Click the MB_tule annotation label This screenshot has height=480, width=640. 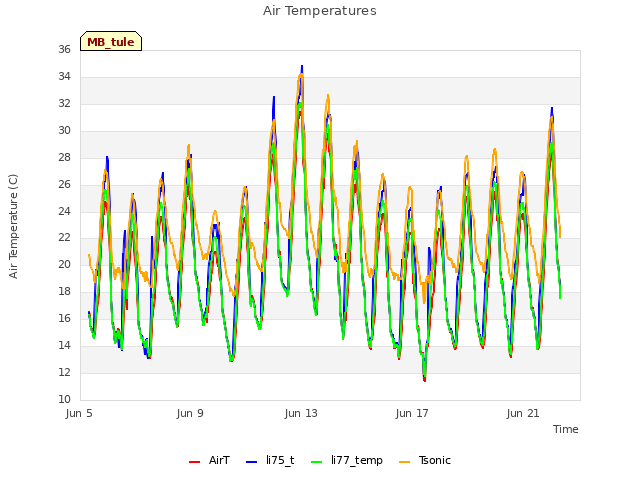click(x=111, y=41)
